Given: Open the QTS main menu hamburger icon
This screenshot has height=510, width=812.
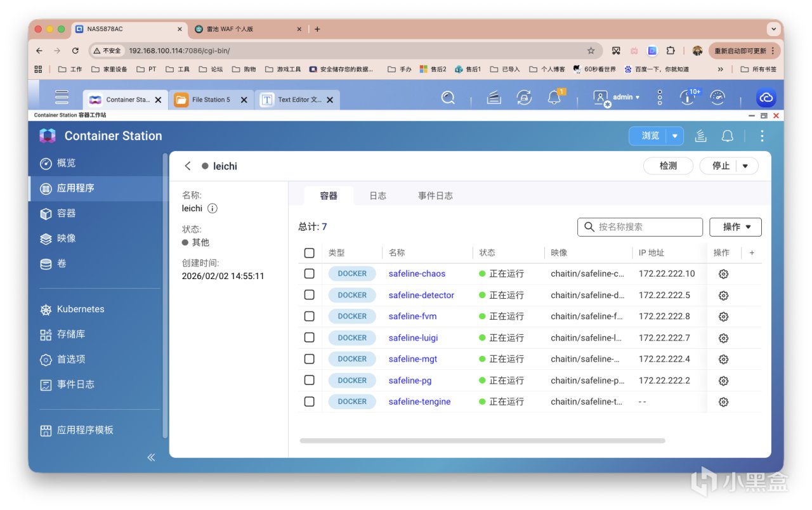Looking at the screenshot, I should 62,97.
